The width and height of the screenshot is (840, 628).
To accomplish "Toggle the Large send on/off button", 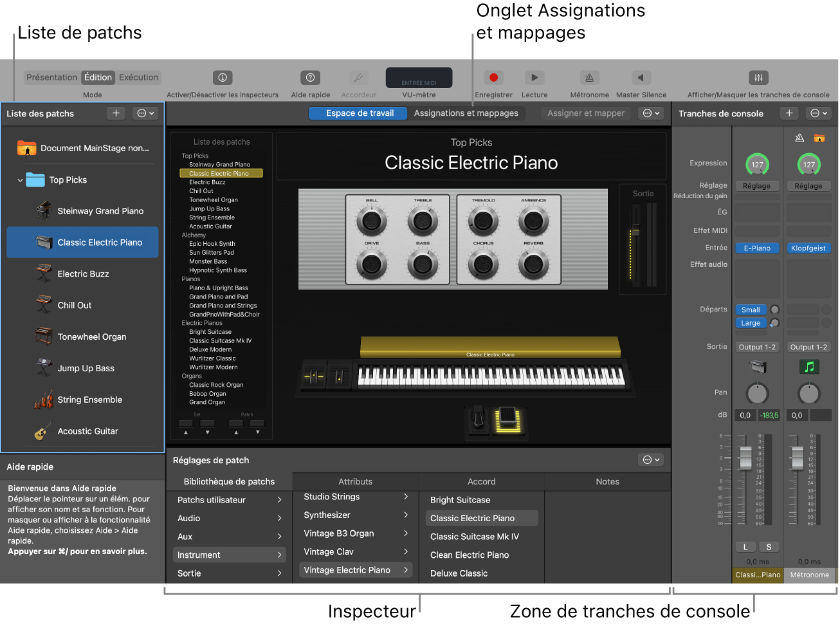I will coord(775,323).
